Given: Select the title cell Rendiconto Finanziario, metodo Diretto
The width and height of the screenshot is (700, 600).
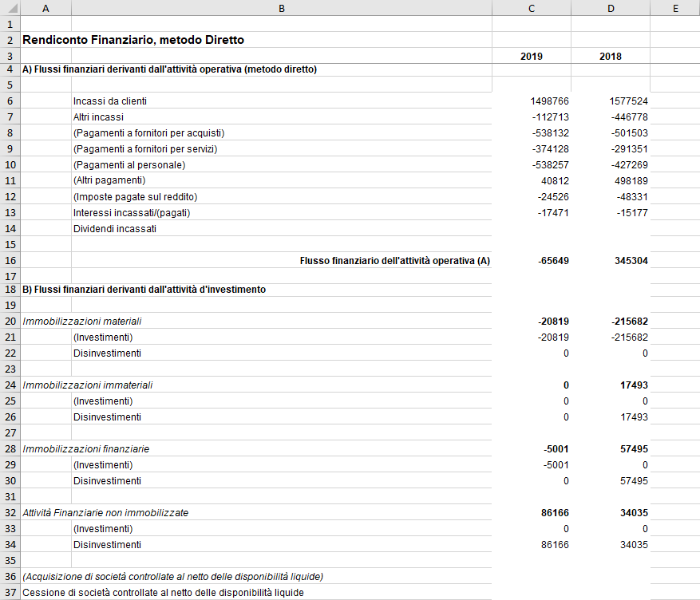Looking at the screenshot, I should 134,39.
